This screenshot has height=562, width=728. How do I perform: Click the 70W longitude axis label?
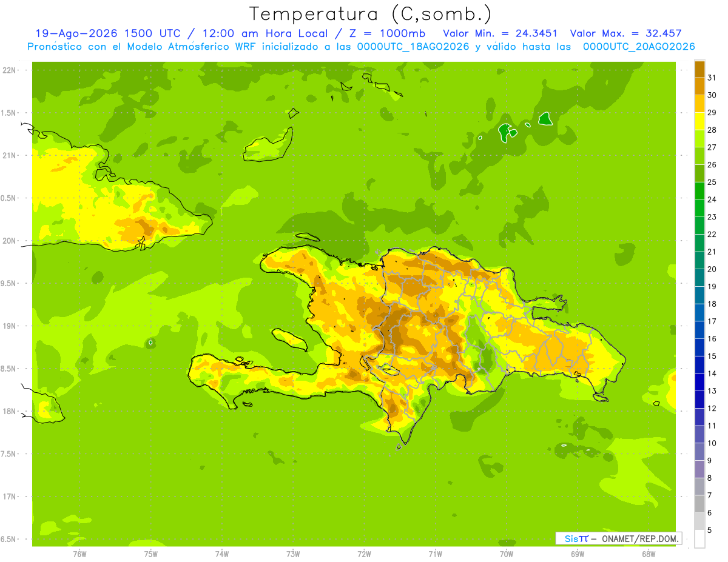(507, 554)
